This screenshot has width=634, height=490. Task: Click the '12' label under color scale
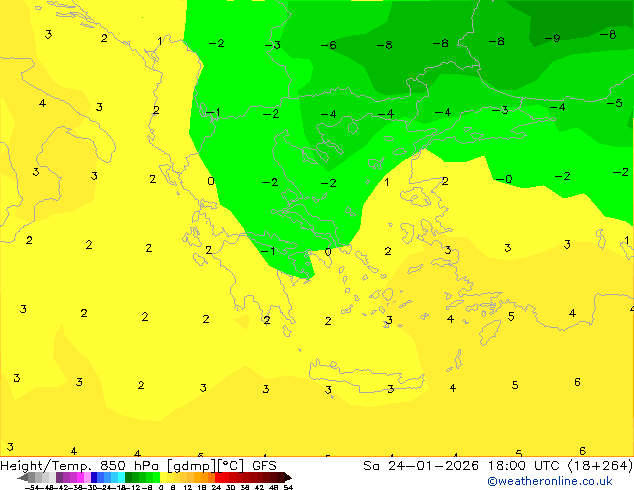(x=188, y=488)
